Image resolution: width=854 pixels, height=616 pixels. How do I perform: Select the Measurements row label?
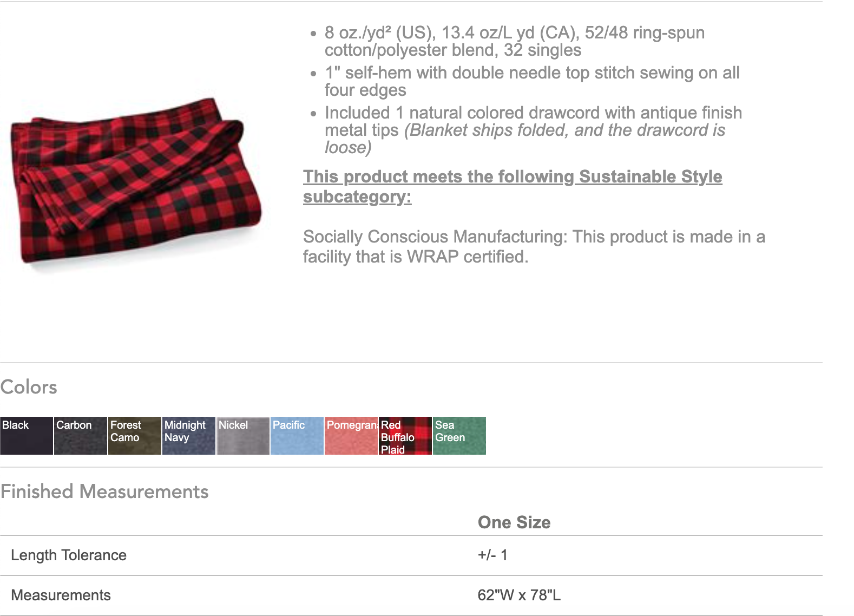coord(61,595)
